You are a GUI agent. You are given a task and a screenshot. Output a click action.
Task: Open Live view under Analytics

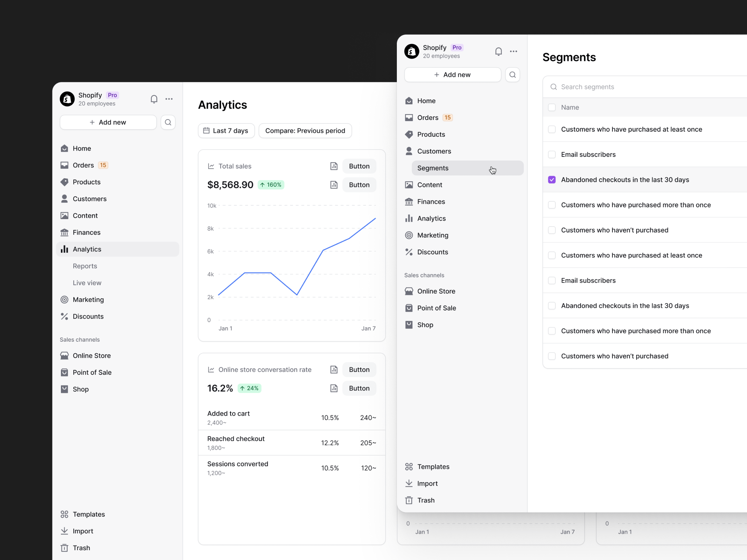(x=87, y=283)
